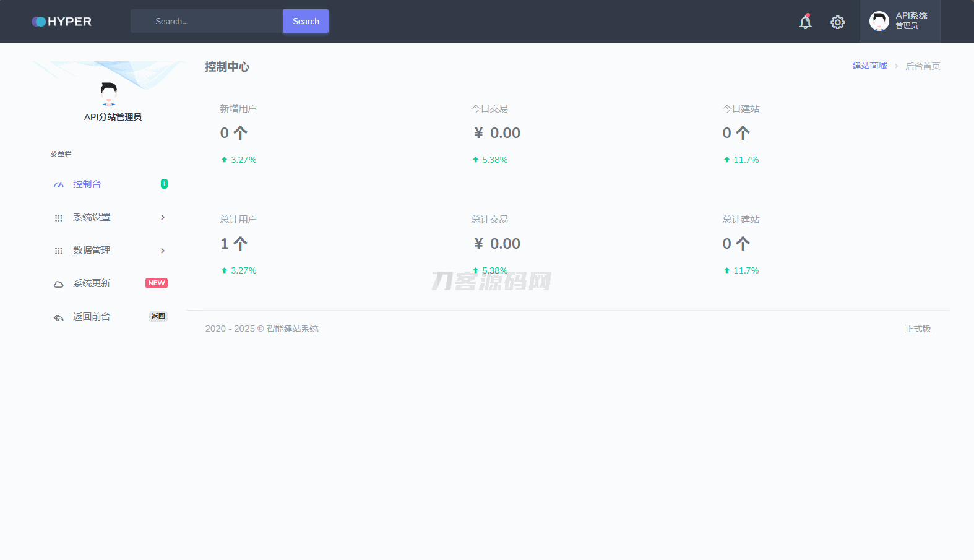Expand the 系统设置 chevron arrow
Screen dimensions: 974x560
pyautogui.click(x=163, y=217)
